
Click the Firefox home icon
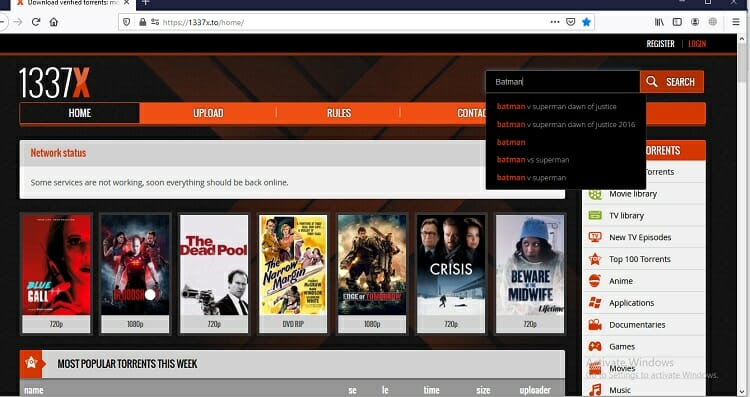54,22
